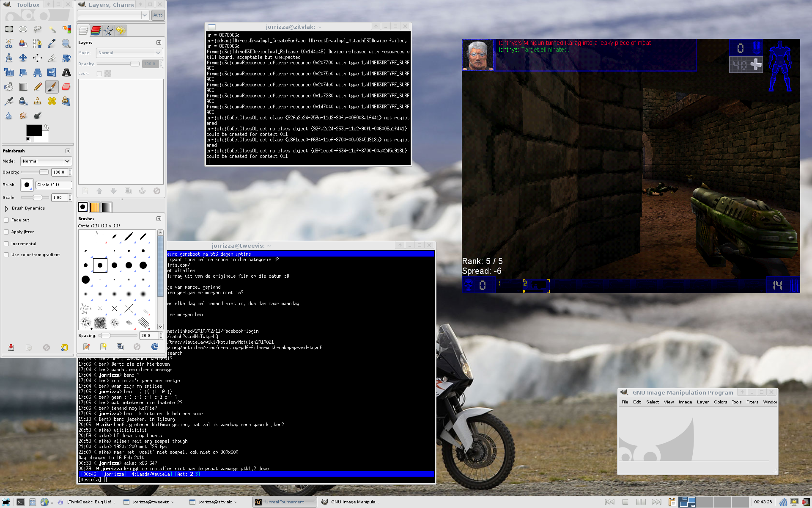This screenshot has height=508, width=812.
Task: Open the File menu in GIMP
Action: pyautogui.click(x=625, y=402)
